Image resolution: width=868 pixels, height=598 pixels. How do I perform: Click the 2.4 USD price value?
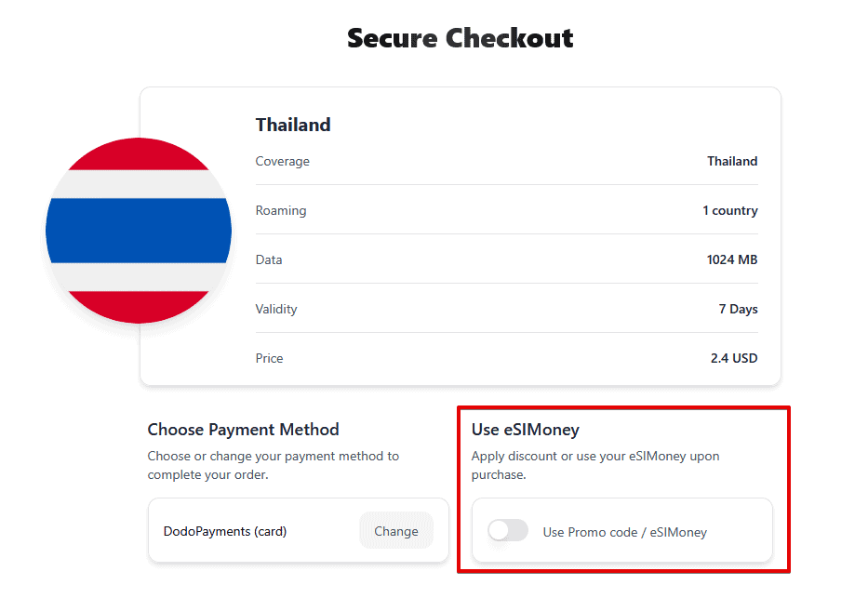tap(733, 358)
